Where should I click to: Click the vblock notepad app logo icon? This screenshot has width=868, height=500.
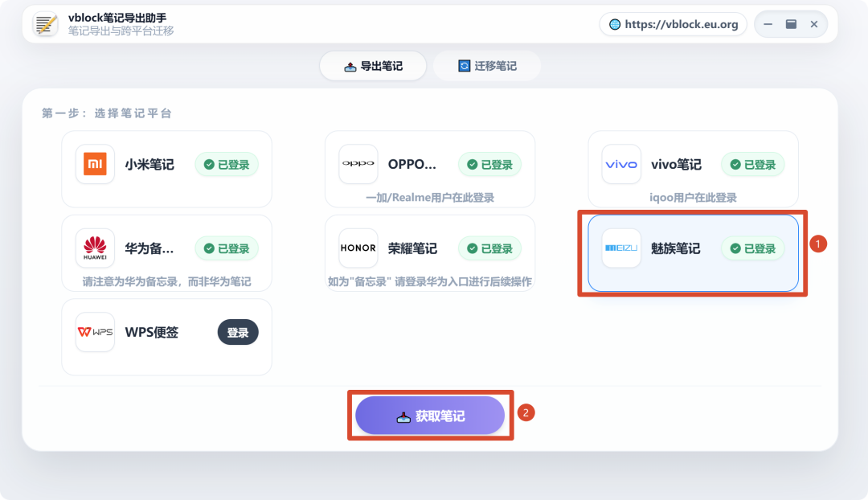(x=45, y=24)
